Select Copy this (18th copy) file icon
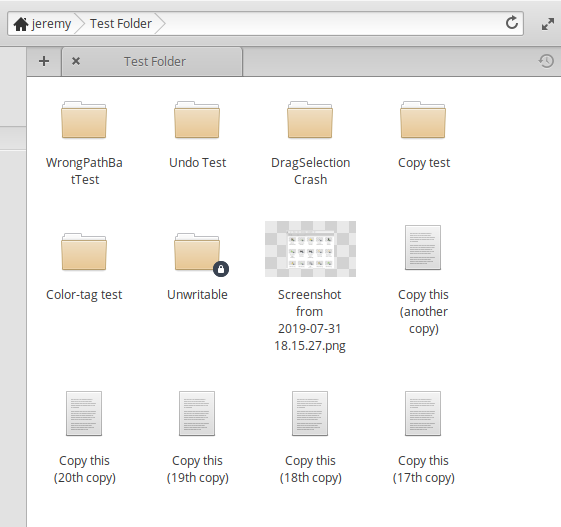 click(310, 413)
